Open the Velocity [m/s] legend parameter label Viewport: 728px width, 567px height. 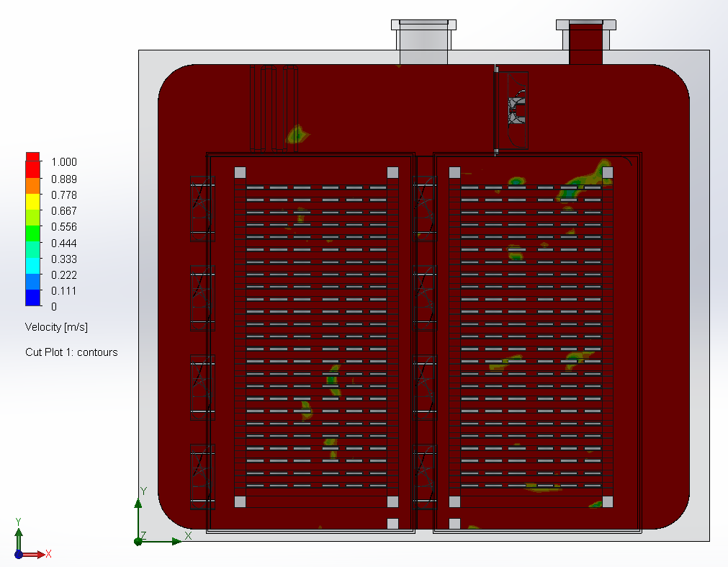56,327
